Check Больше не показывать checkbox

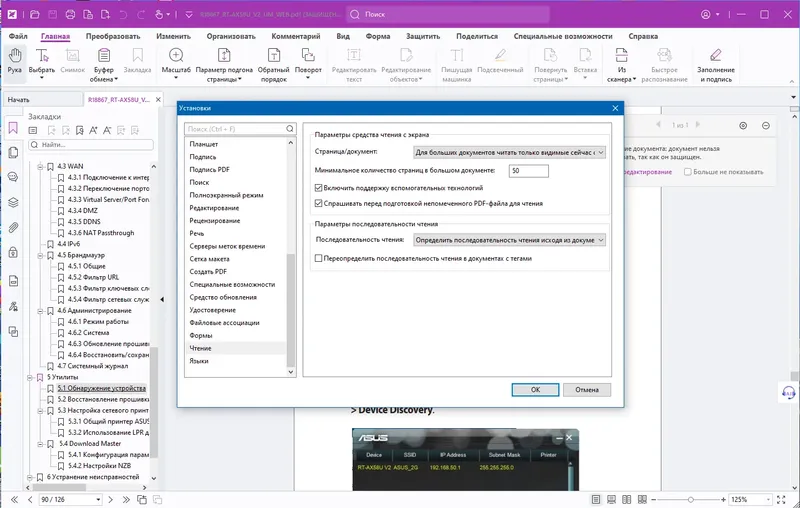pos(687,172)
